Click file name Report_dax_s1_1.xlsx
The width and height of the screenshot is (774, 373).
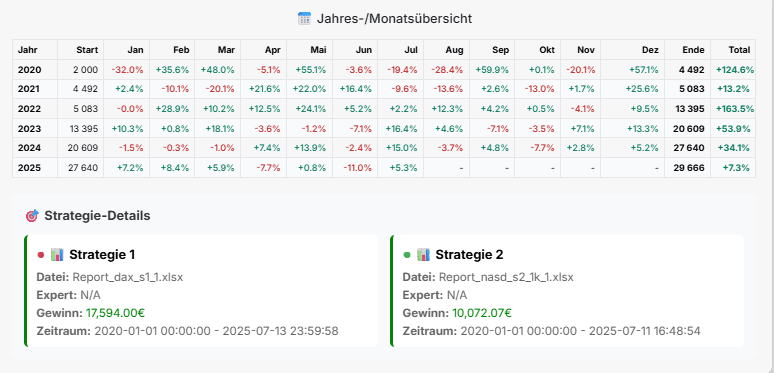tap(128, 277)
